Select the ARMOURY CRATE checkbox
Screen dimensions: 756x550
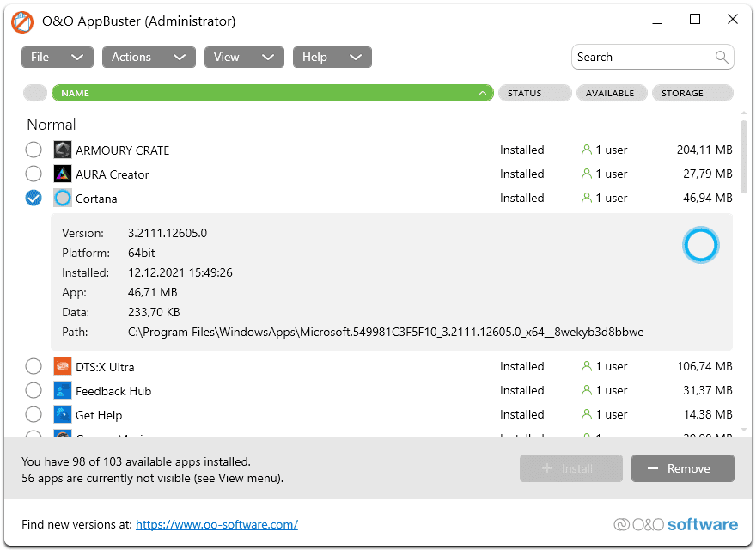point(34,150)
